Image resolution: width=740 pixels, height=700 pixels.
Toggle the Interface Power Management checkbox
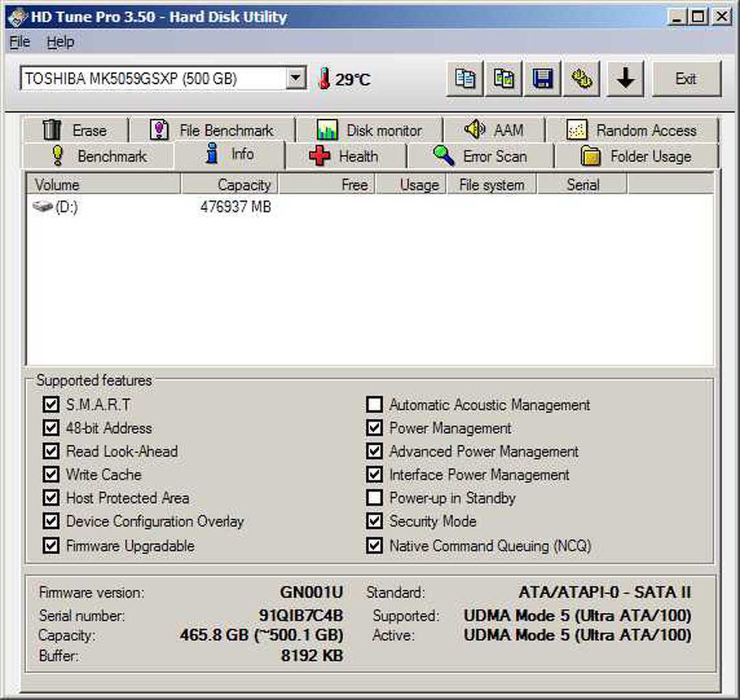[375, 474]
